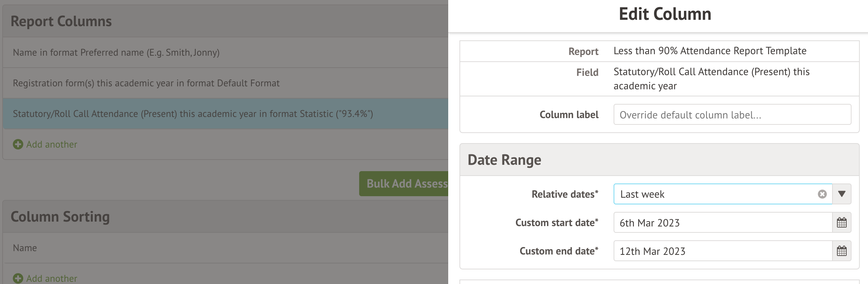Click the custom start date field 6th Mar 2023
868x284 pixels.
pos(722,223)
